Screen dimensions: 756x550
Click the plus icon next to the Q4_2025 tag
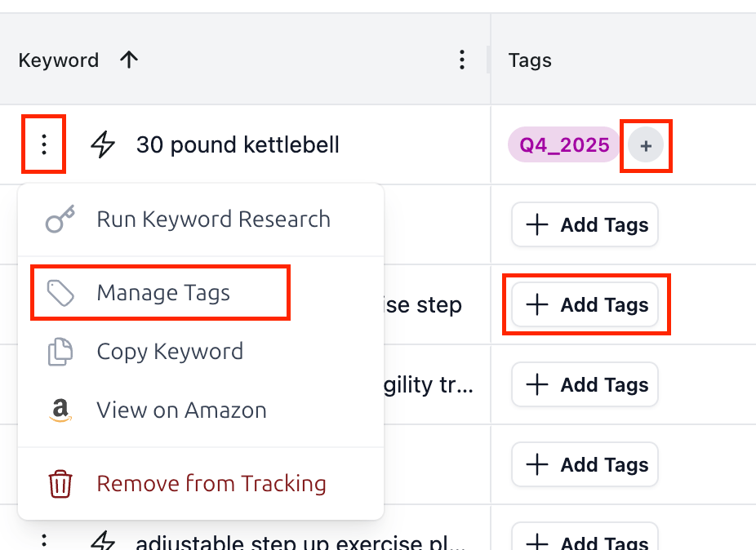pyautogui.click(x=646, y=144)
